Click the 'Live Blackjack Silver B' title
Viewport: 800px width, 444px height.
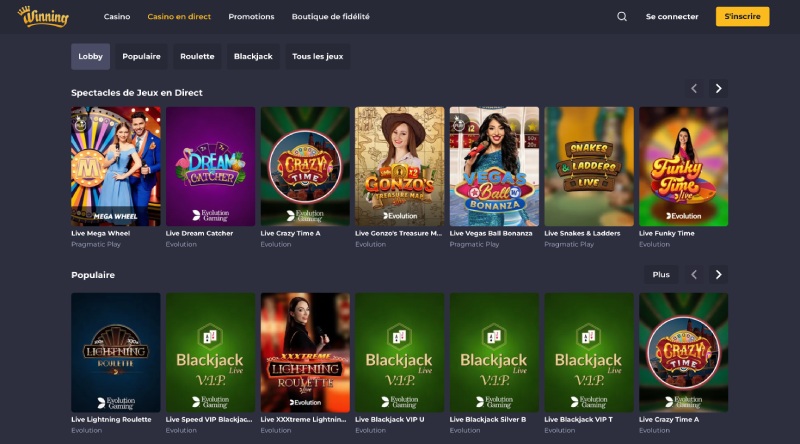[x=488, y=420]
